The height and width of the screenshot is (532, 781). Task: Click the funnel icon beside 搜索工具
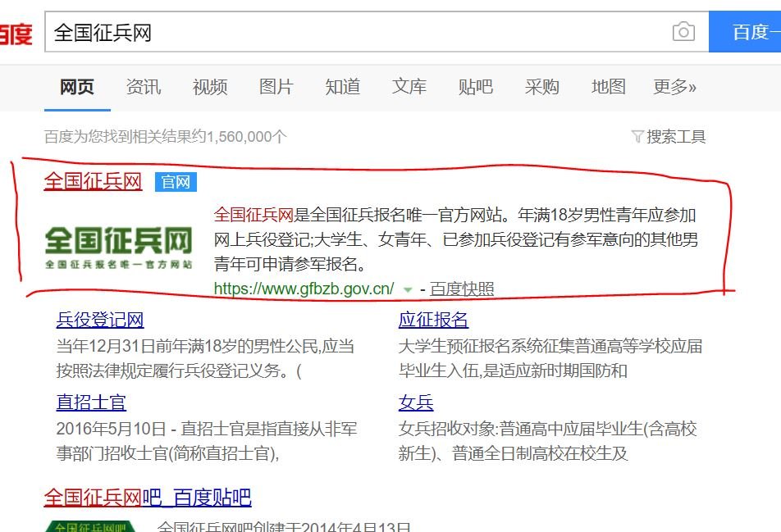tap(638, 137)
